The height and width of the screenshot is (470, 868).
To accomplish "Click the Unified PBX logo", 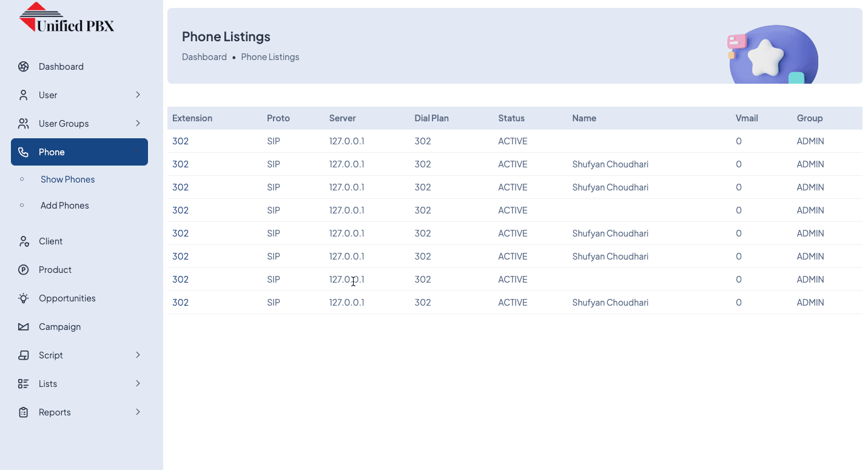I will pyautogui.click(x=67, y=18).
